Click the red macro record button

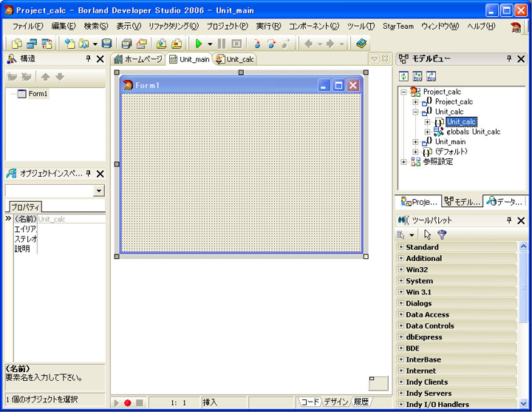coord(127,402)
